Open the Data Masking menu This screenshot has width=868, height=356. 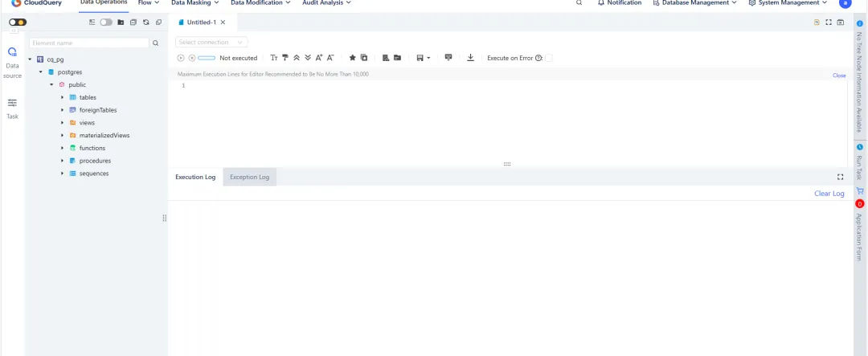pyautogui.click(x=194, y=3)
